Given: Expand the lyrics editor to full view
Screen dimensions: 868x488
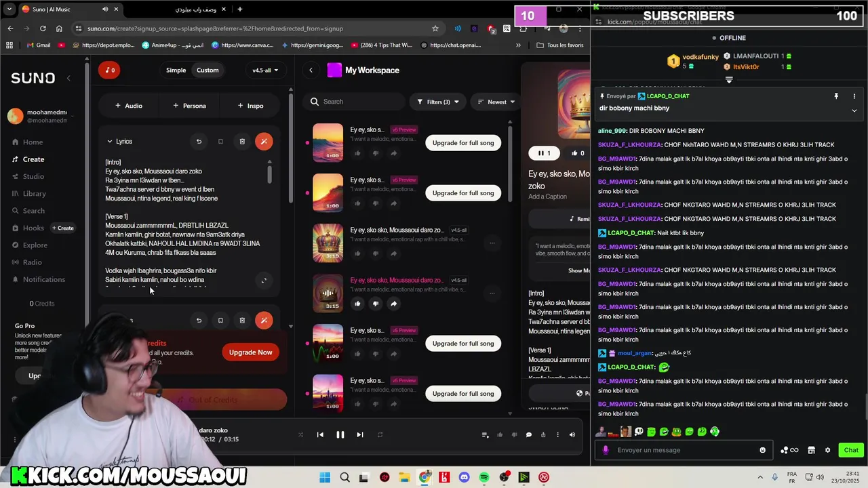Looking at the screenshot, I should click(264, 281).
